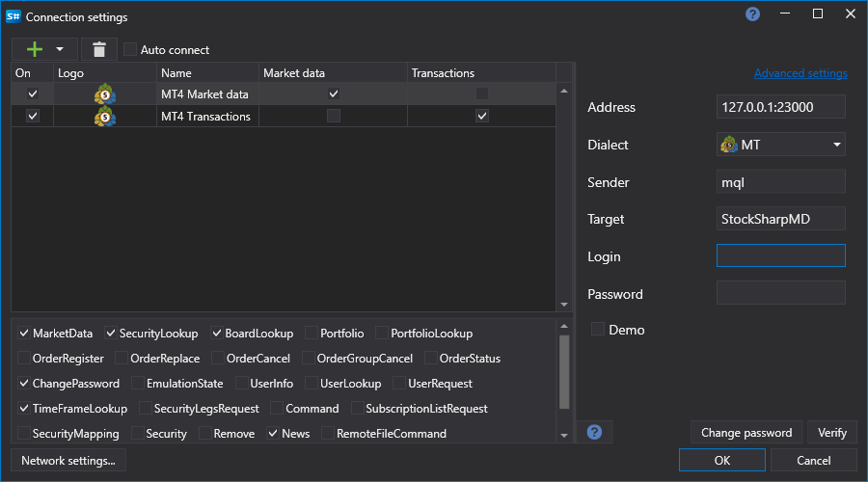Image resolution: width=868 pixels, height=482 pixels.
Task: Click the Sender field containing mql
Action: [x=780, y=182]
